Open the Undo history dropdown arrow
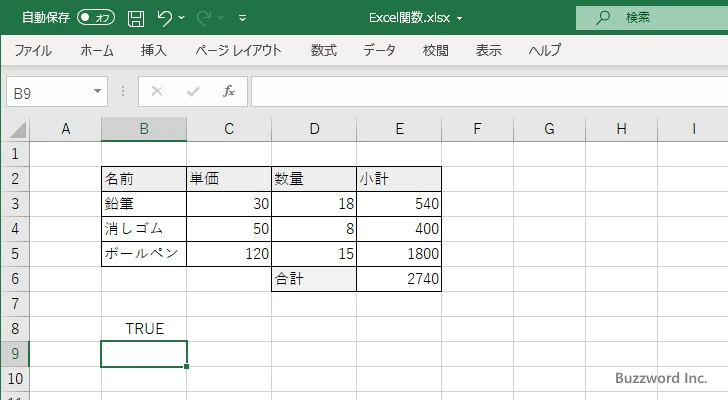 point(186,18)
